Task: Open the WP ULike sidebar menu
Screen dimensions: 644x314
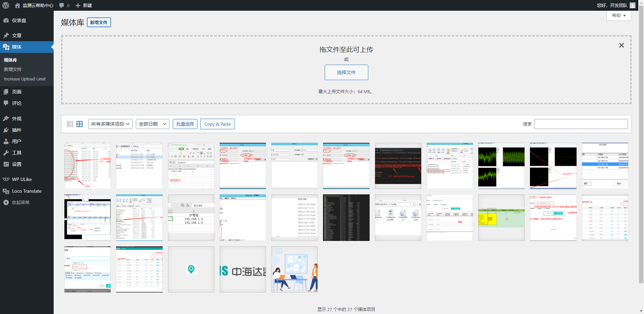Action: 21,179
